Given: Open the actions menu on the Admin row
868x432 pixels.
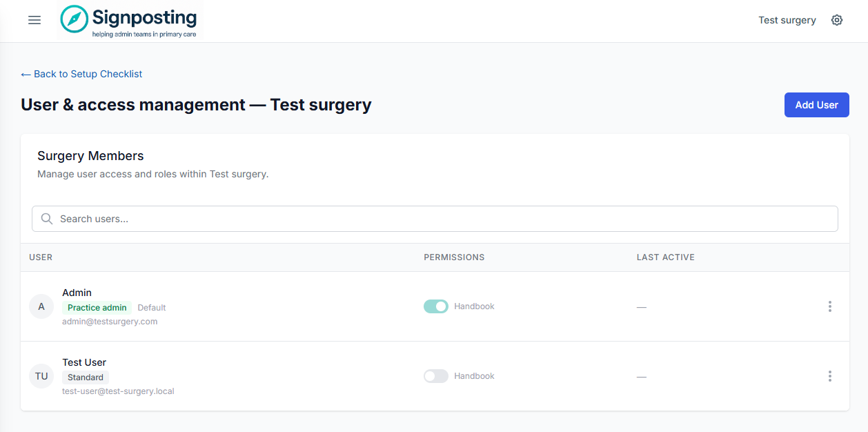Looking at the screenshot, I should tap(830, 306).
